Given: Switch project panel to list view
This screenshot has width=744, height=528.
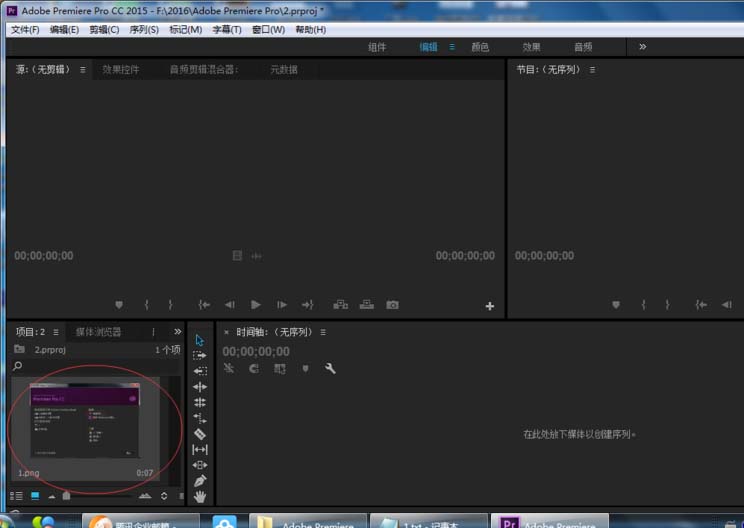Looking at the screenshot, I should tap(16, 496).
